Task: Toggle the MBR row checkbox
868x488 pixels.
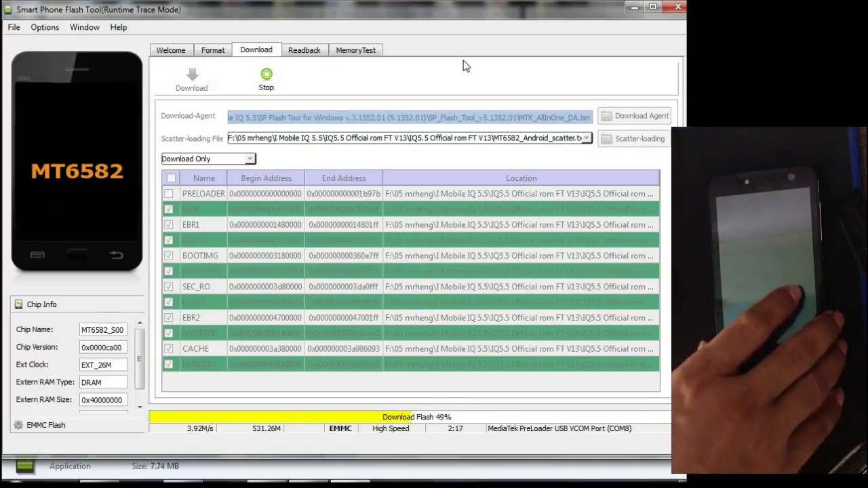Action: click(x=169, y=209)
